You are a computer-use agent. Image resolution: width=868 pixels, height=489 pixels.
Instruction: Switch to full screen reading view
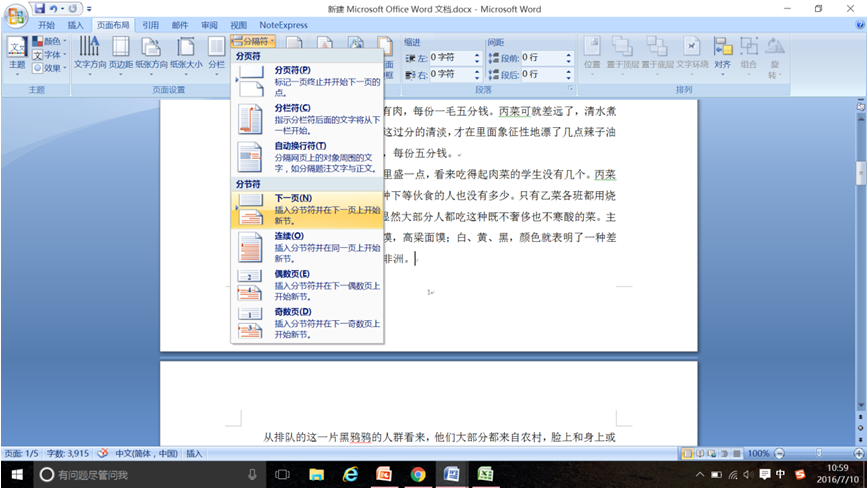(x=700, y=454)
